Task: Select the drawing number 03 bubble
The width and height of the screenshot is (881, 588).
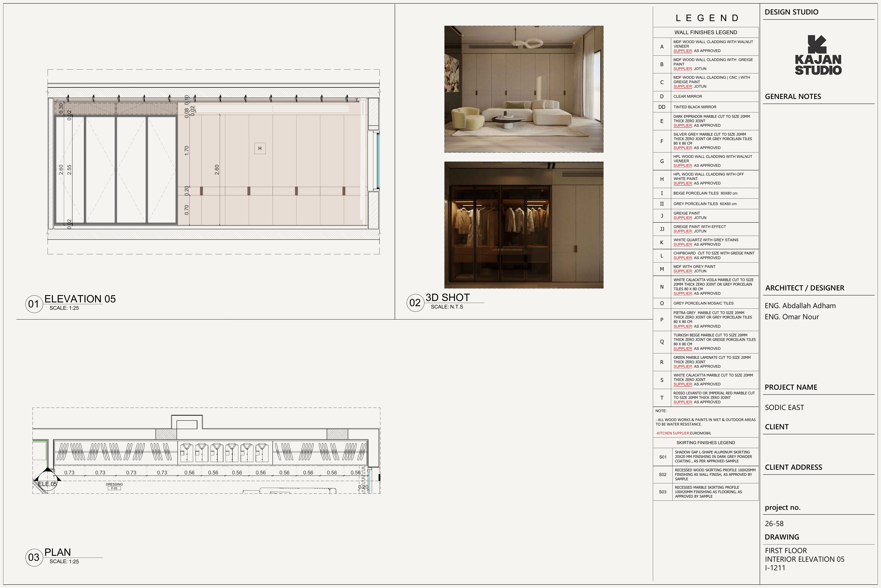Action: (34, 558)
